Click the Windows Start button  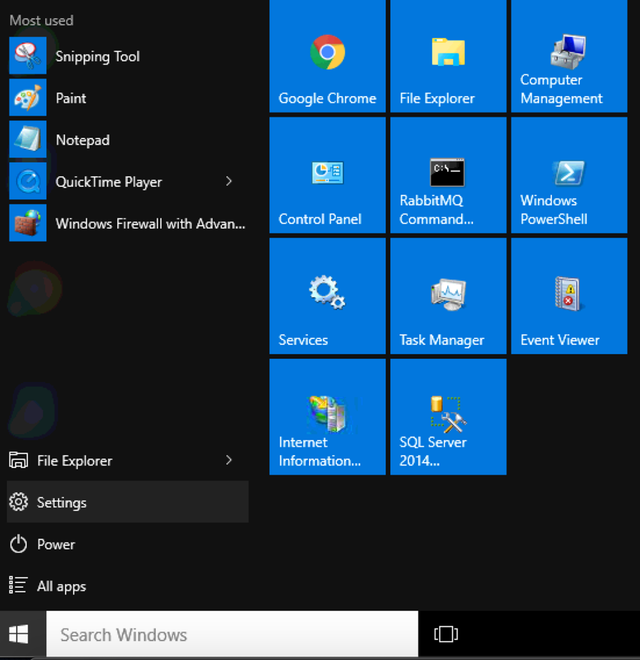coord(19,634)
